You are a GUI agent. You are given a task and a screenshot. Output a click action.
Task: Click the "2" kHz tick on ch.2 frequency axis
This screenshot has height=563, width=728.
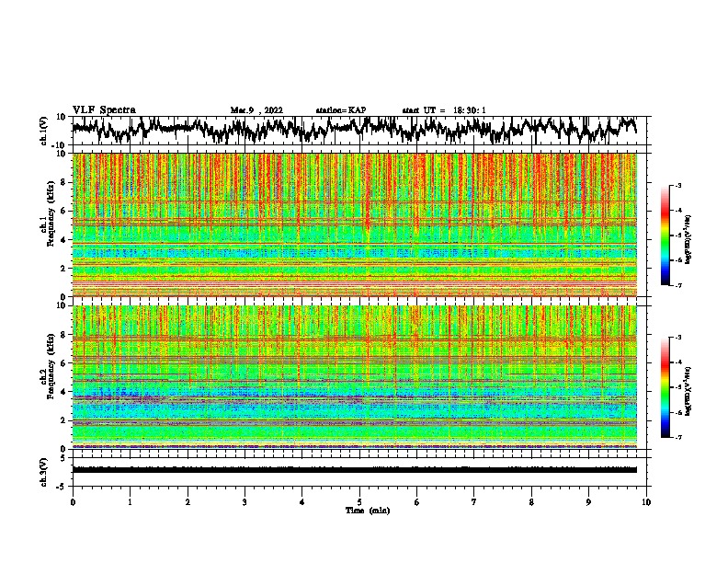tap(64, 420)
